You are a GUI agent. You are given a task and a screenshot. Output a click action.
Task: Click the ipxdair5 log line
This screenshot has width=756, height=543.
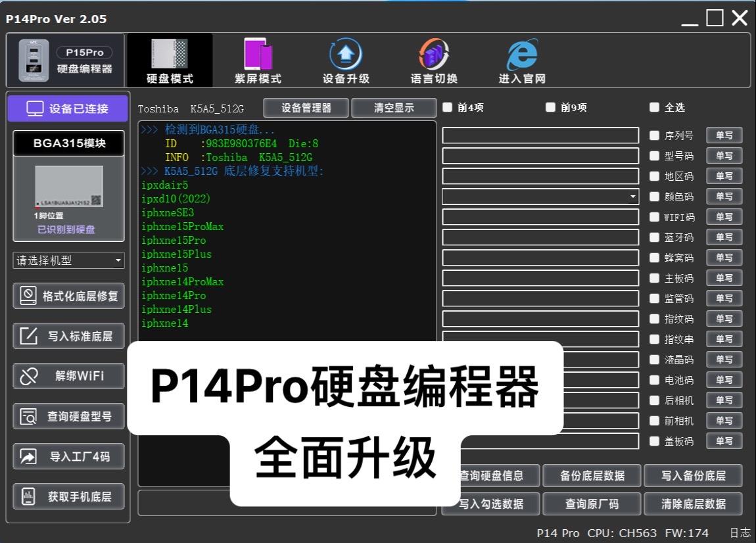tap(164, 185)
